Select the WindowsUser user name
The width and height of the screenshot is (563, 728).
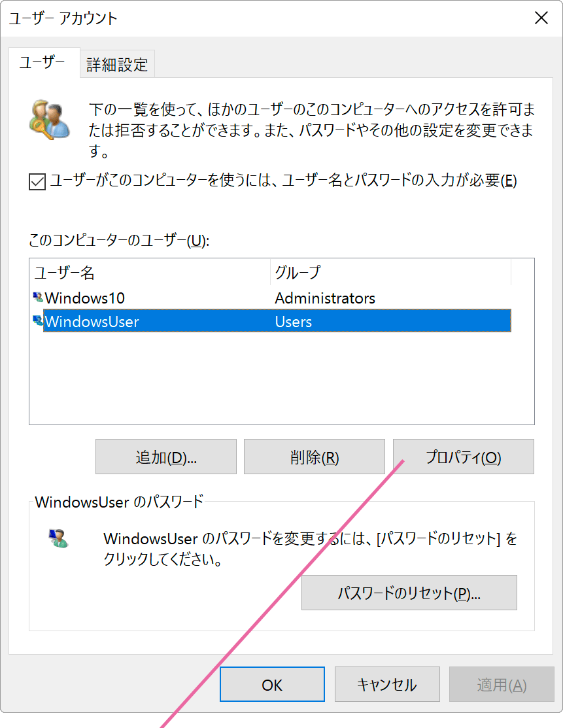92,321
